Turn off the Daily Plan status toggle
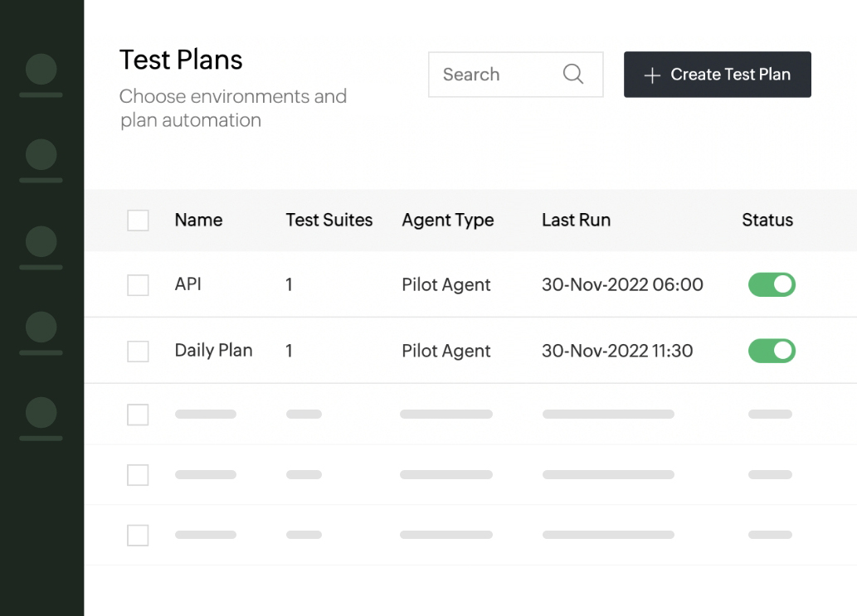 (772, 352)
